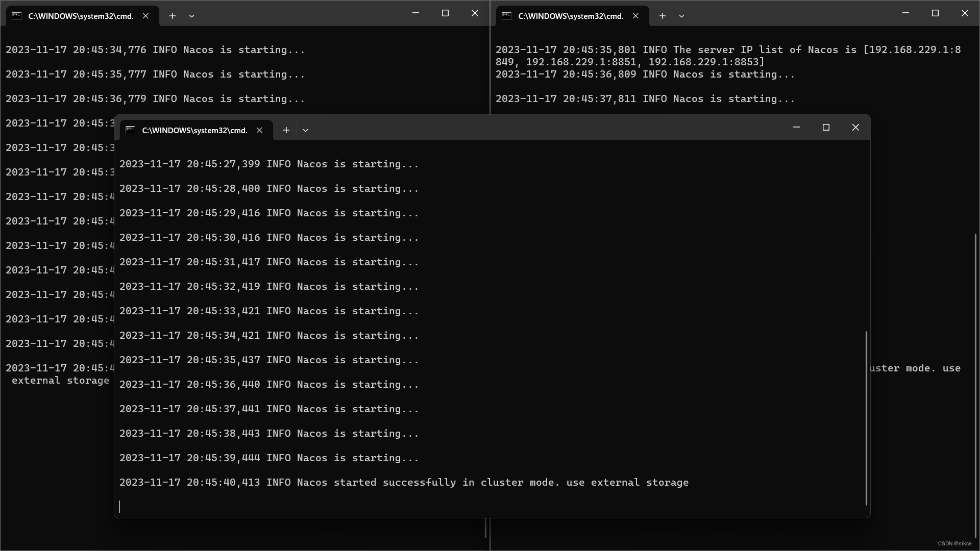Viewport: 980px width, 551px height.
Task: Open the tab dropdown chevron on the front window
Action: coord(305,130)
